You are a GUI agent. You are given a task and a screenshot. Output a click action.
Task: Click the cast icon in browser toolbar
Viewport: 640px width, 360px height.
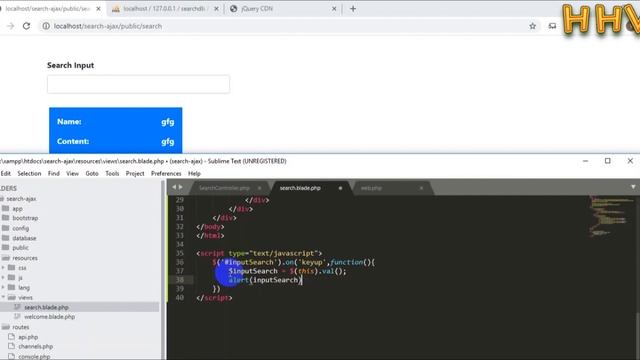click(552, 26)
